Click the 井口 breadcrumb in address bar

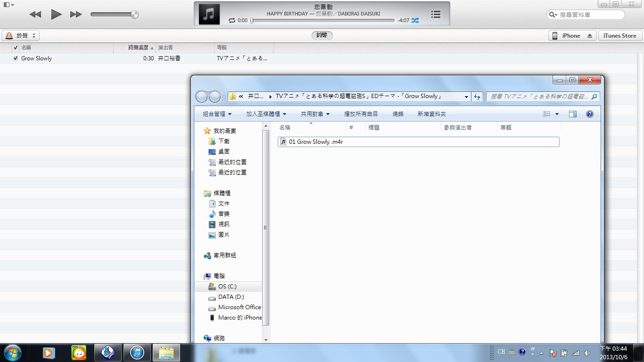coord(256,96)
